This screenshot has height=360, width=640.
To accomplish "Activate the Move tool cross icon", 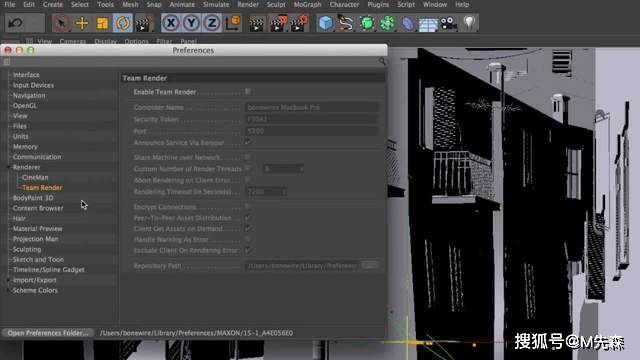I will (82, 23).
